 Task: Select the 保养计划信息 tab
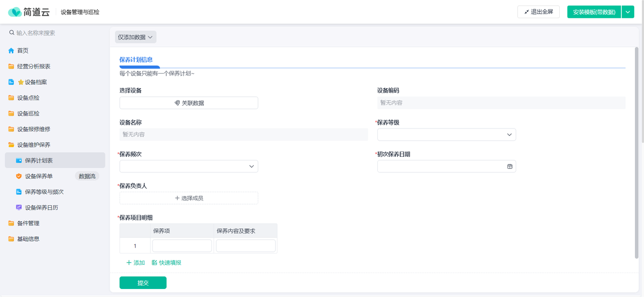coord(136,60)
